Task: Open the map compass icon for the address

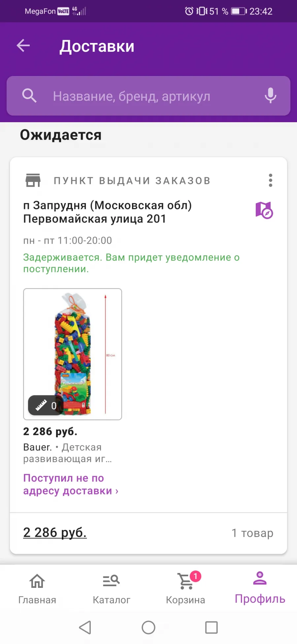Action: [264, 210]
